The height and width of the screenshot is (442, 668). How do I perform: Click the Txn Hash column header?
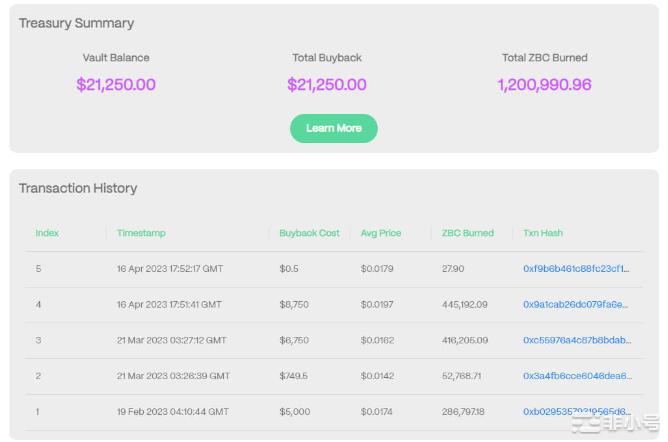543,233
